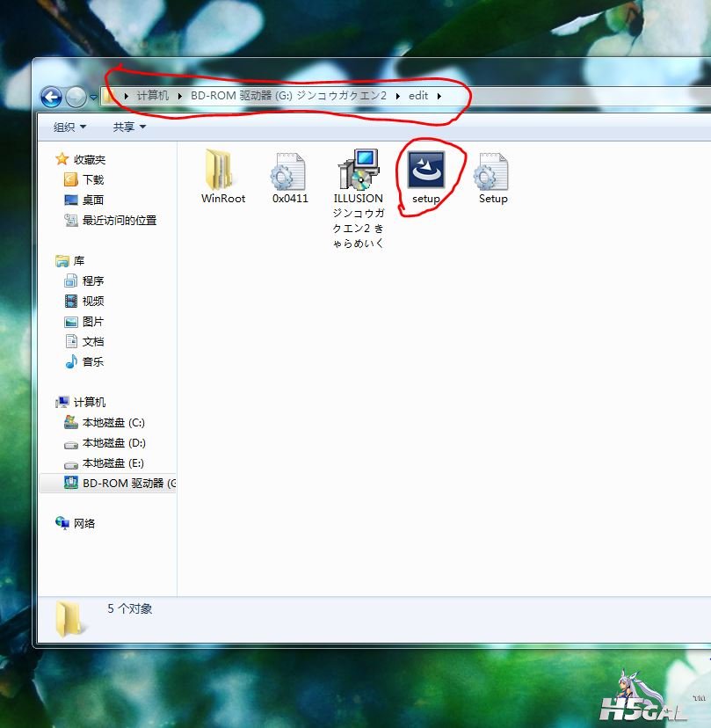Image resolution: width=711 pixels, height=728 pixels.
Task: Click the computer icon beside 计算机
Action: tap(62, 402)
